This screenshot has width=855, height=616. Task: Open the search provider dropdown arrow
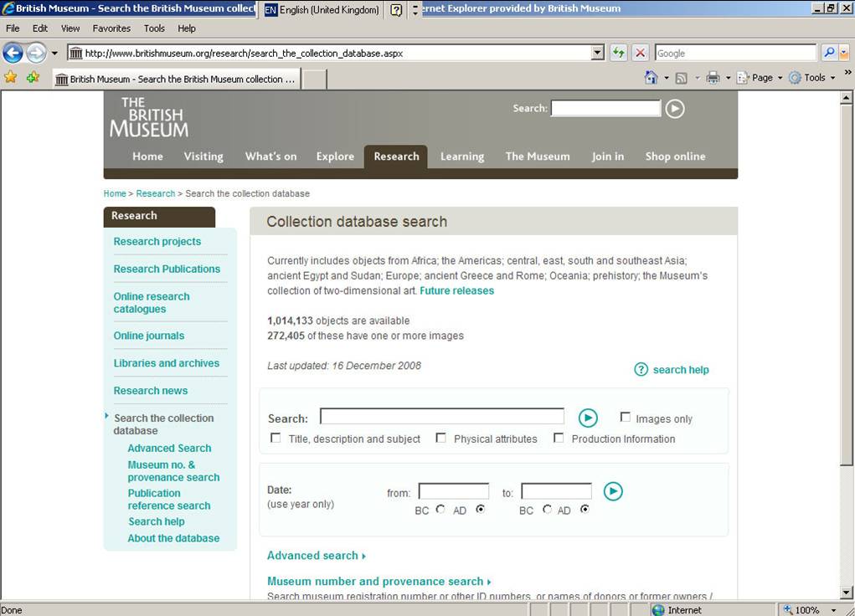844,53
